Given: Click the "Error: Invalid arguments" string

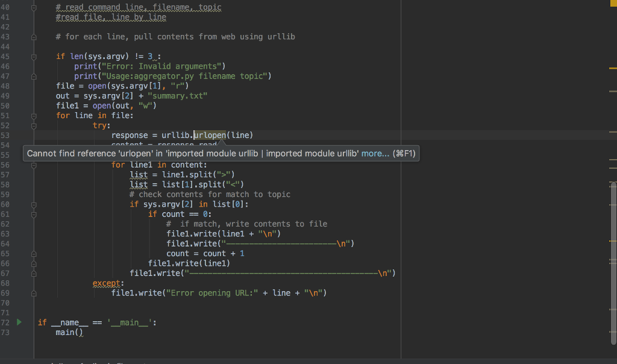Looking at the screenshot, I should tap(161, 66).
